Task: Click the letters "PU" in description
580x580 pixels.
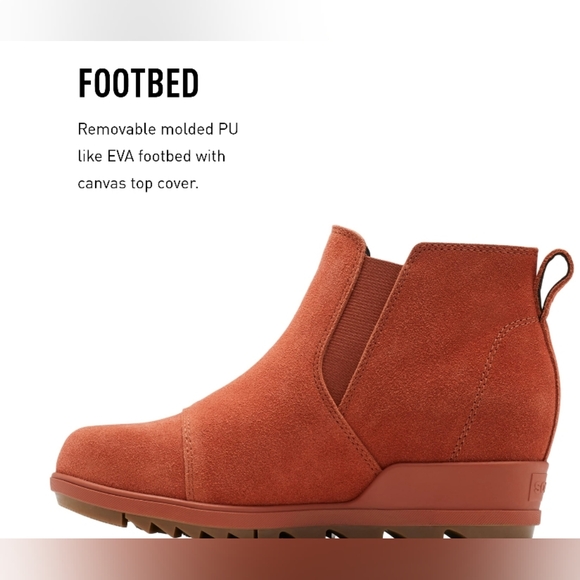Action: click(x=228, y=129)
